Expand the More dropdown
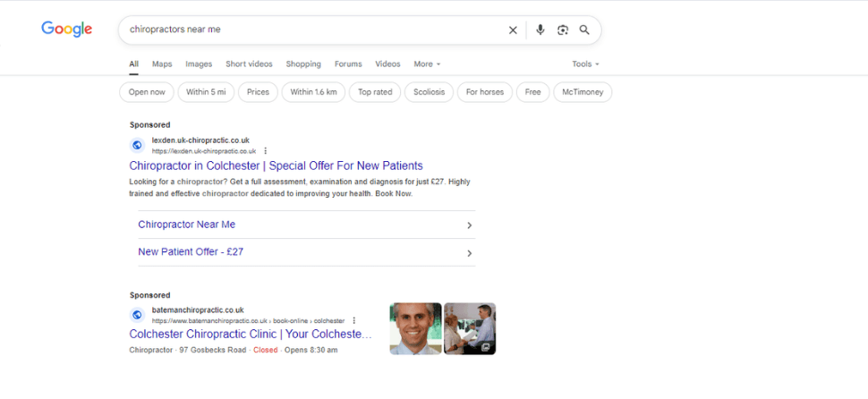The width and height of the screenshot is (868, 399). [428, 64]
